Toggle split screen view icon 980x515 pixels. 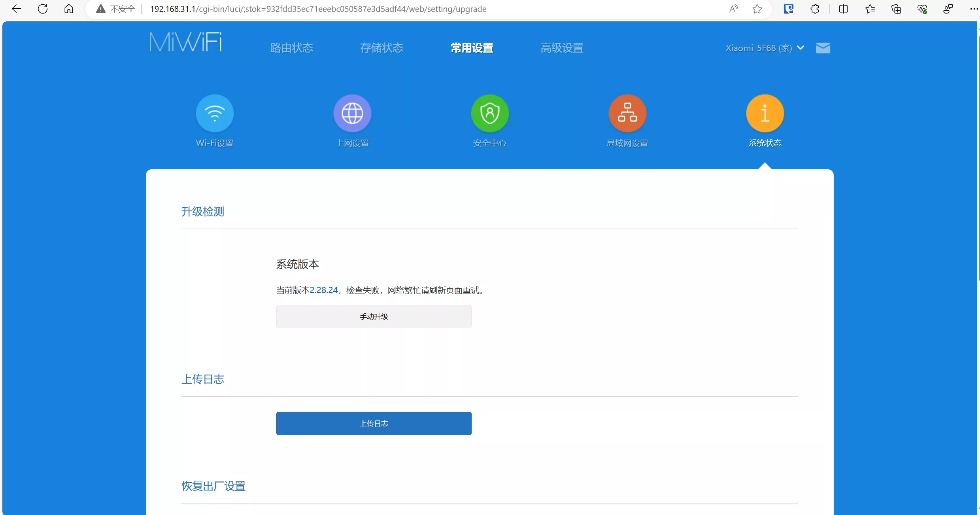tap(843, 9)
